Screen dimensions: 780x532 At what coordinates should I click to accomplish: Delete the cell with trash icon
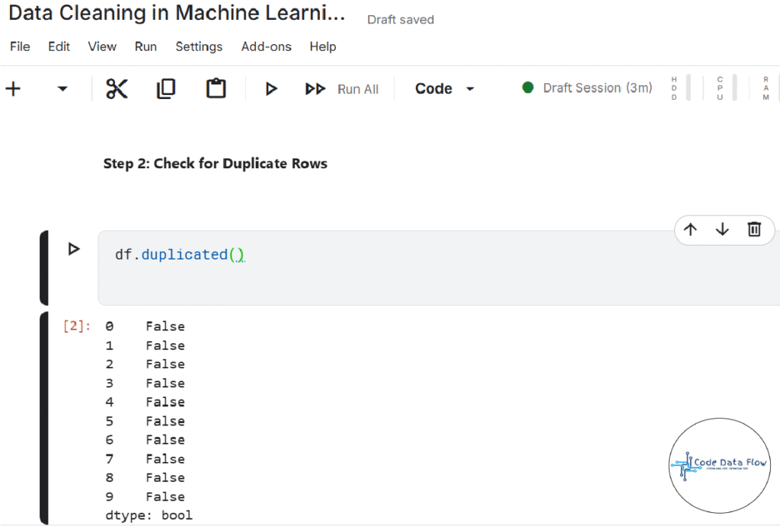(x=754, y=229)
